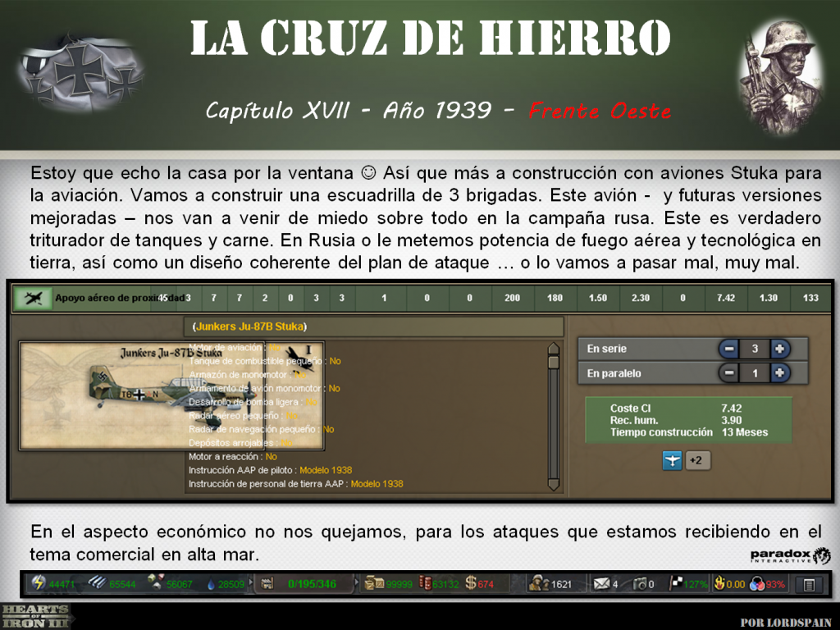The width and height of the screenshot is (840, 630).
Task: Click Tanque de combustible pequeño line
Action: 265,361
